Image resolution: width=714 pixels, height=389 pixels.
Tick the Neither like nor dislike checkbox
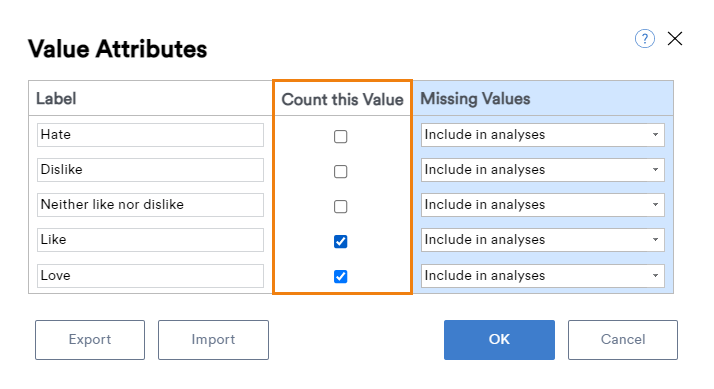click(x=341, y=206)
